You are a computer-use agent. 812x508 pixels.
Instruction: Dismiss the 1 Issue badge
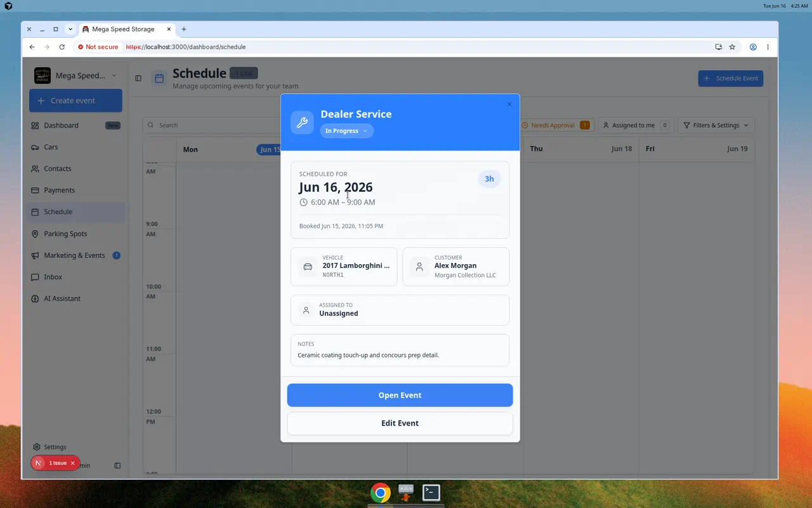coord(73,463)
